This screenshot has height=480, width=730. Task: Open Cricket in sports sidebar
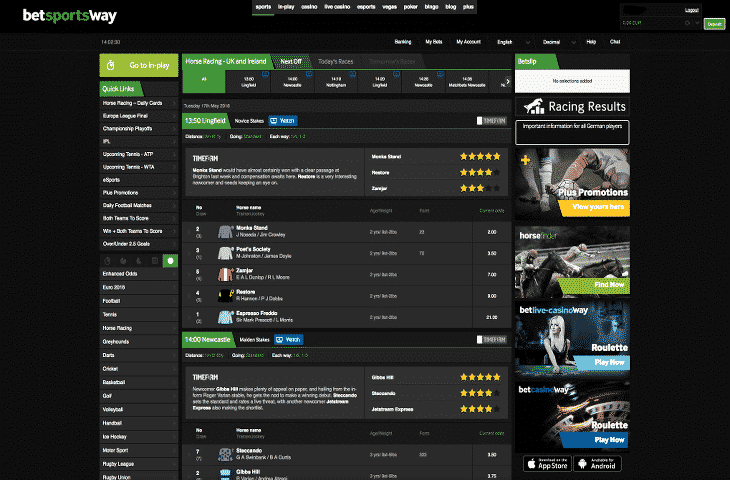click(139, 369)
